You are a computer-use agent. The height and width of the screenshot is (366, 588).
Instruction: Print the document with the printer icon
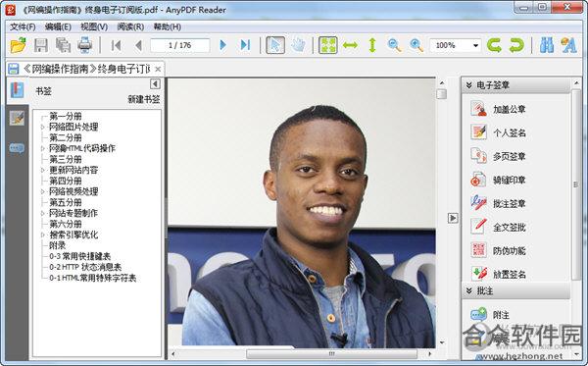click(84, 45)
